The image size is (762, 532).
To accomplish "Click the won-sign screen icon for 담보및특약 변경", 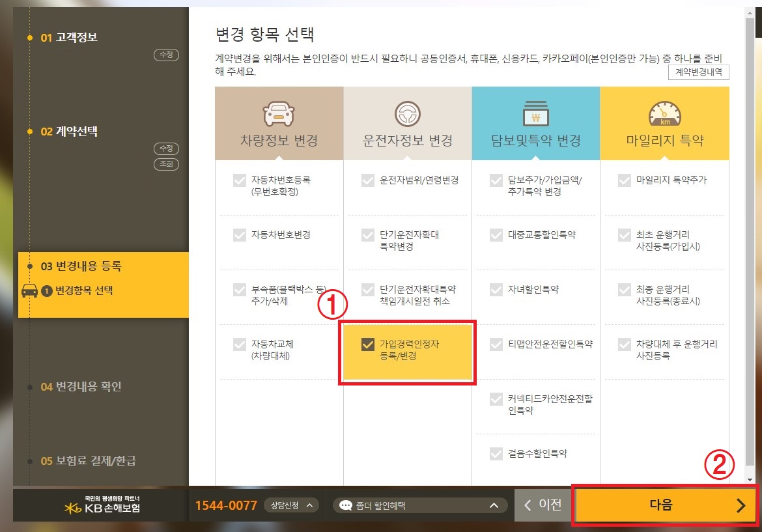I will coord(535,114).
